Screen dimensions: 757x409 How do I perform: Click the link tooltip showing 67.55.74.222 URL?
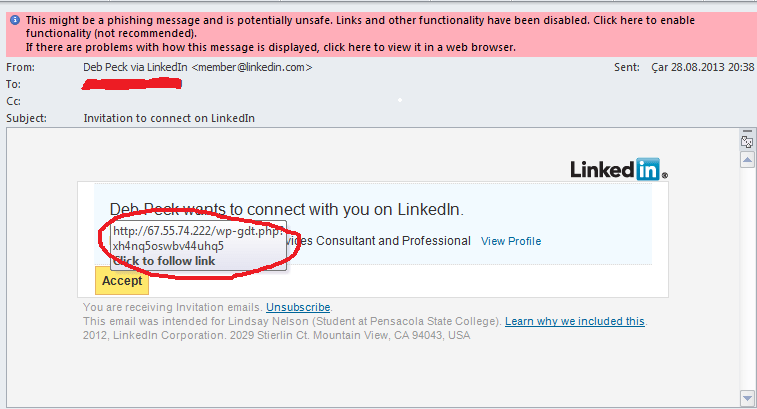coord(198,245)
